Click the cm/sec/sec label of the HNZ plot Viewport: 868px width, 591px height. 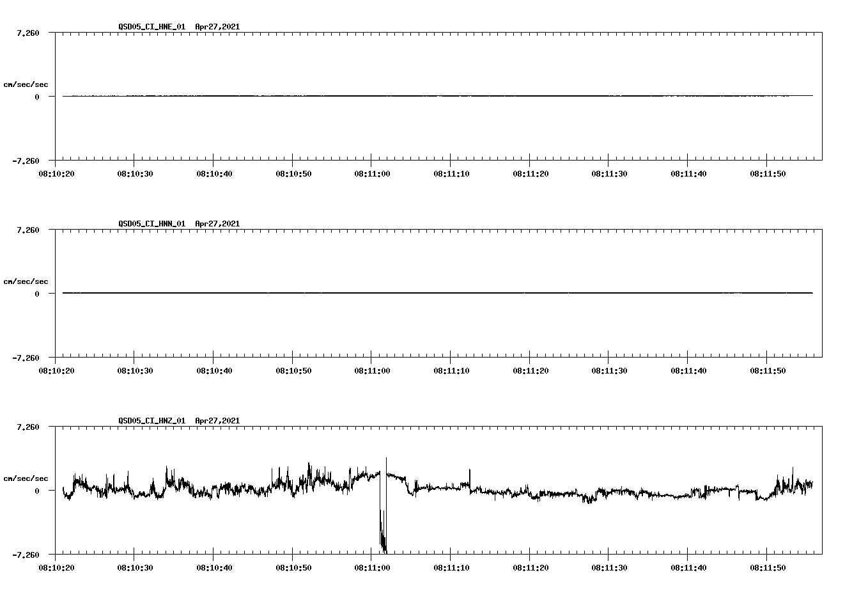click(26, 477)
